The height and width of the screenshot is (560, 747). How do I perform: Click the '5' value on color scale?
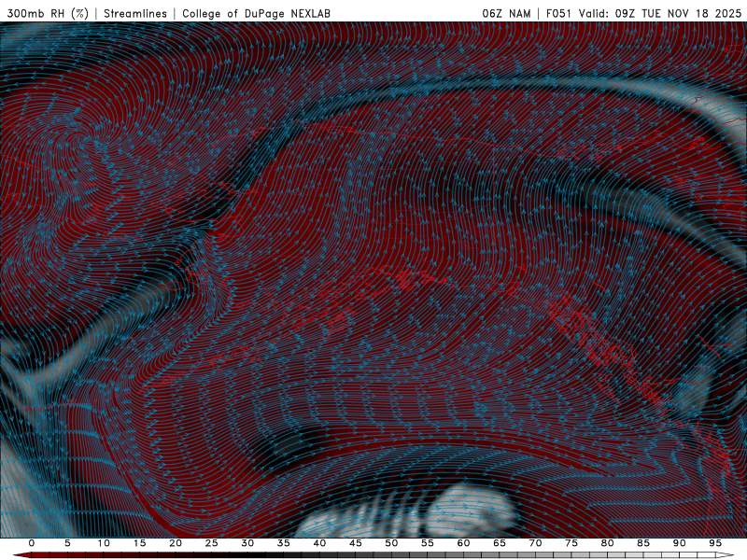point(67,543)
